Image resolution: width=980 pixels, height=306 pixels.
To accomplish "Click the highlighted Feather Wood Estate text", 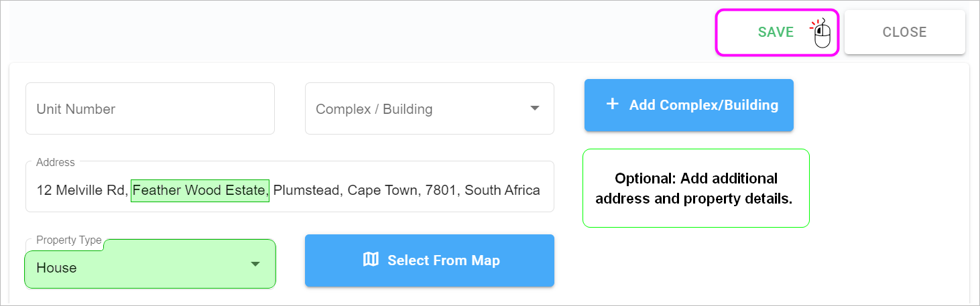I will (x=200, y=190).
